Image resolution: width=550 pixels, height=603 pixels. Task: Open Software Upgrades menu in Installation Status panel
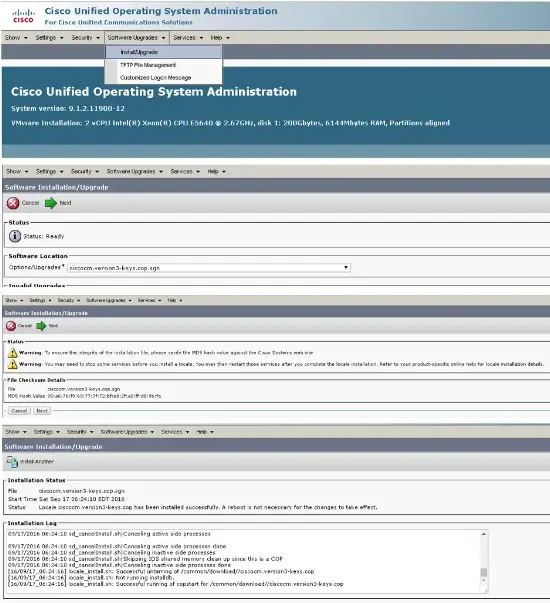[x=127, y=432]
